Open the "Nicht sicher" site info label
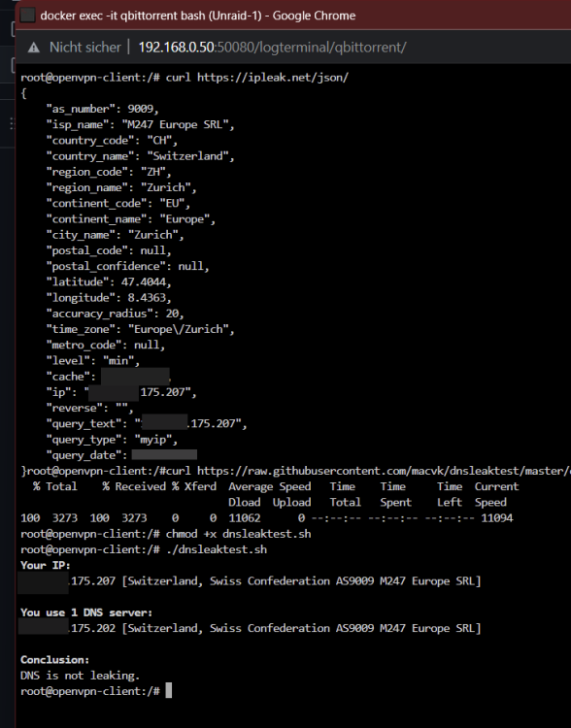This screenshot has width=571, height=728. click(85, 48)
